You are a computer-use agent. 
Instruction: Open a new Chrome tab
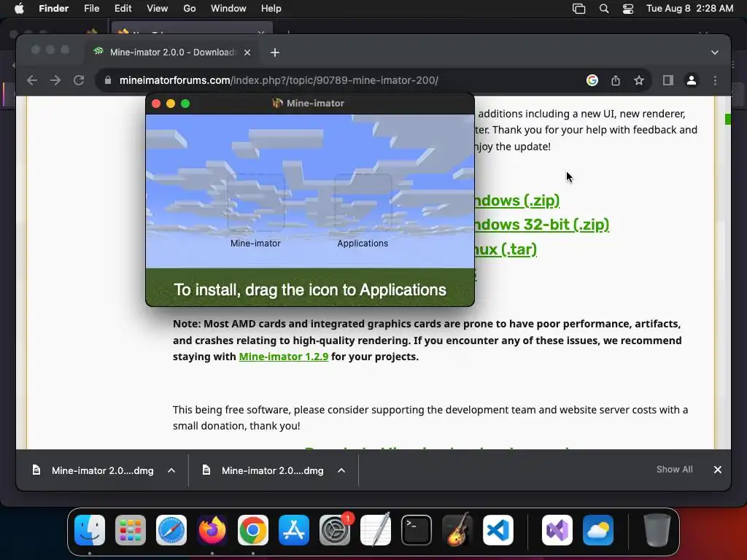(275, 52)
